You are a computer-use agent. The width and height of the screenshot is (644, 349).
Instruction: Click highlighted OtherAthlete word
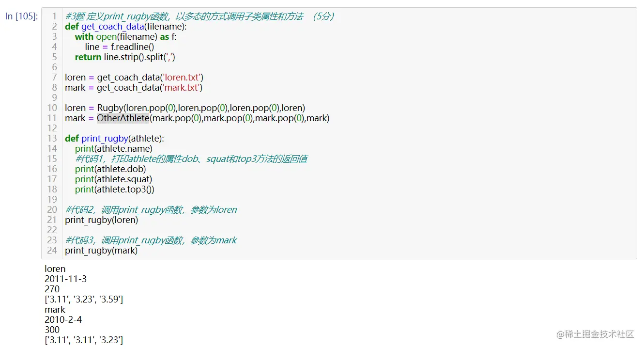tap(123, 118)
